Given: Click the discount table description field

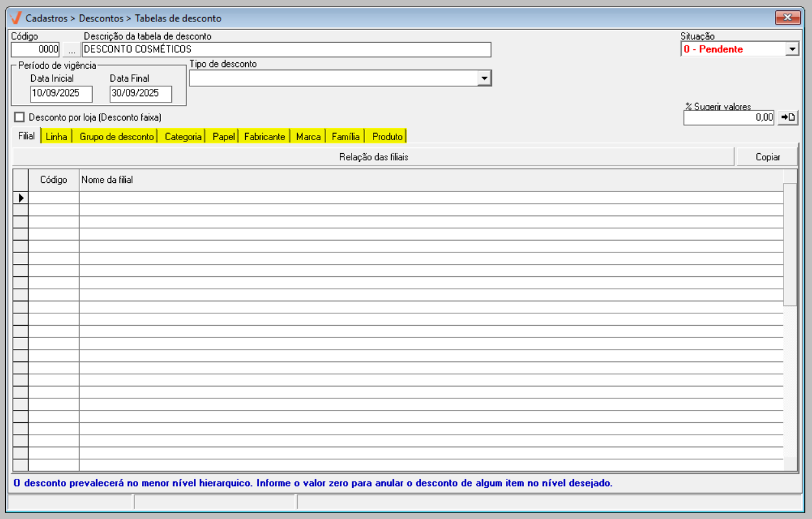Looking at the screenshot, I should tap(287, 49).
